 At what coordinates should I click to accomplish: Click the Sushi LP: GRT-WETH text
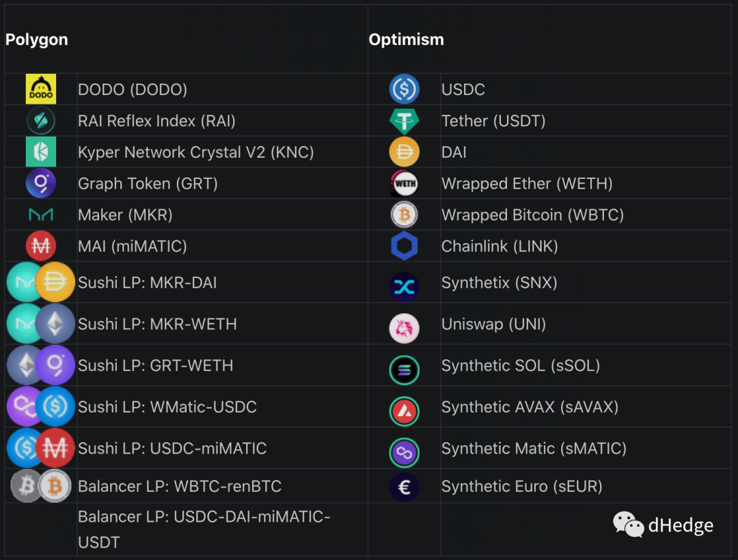tap(155, 365)
